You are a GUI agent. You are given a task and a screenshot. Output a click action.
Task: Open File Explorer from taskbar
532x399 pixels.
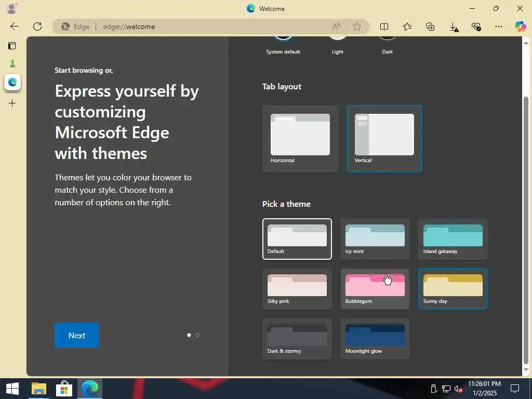point(38,389)
